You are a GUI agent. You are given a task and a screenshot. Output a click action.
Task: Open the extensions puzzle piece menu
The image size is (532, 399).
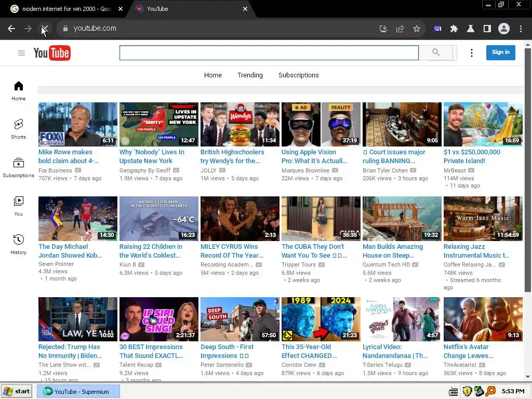click(x=454, y=29)
